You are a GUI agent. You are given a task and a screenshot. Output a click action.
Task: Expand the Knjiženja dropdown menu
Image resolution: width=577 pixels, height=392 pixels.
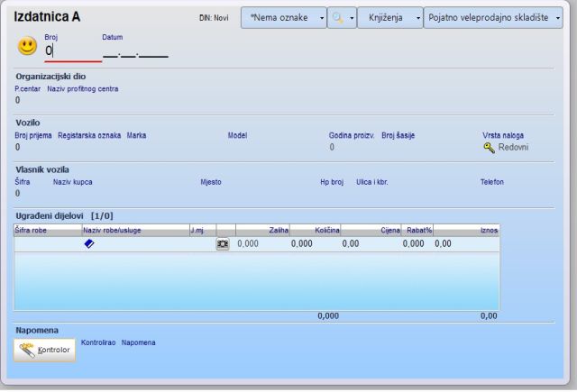coord(390,17)
